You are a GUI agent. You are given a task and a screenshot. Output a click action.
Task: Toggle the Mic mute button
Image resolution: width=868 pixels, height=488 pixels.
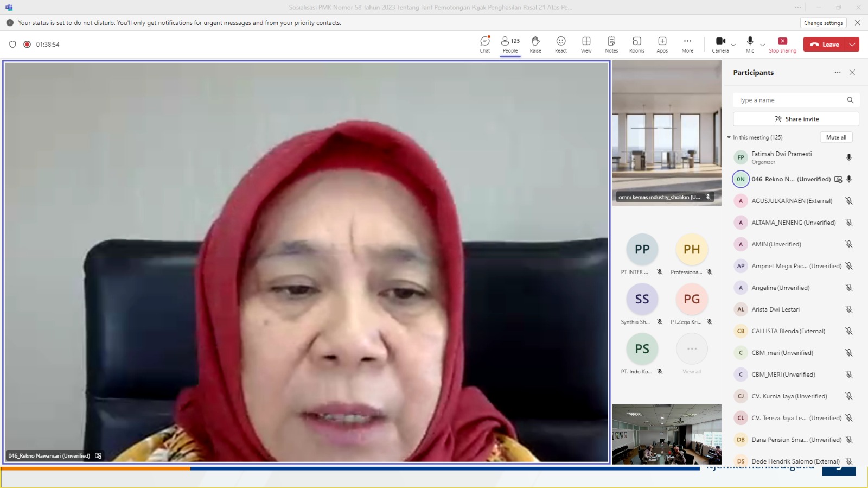[x=750, y=45]
